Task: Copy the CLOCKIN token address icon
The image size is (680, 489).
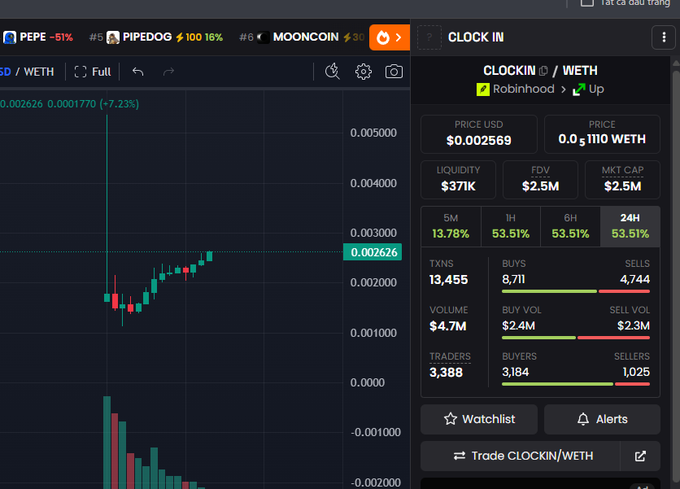Action: 543,71
